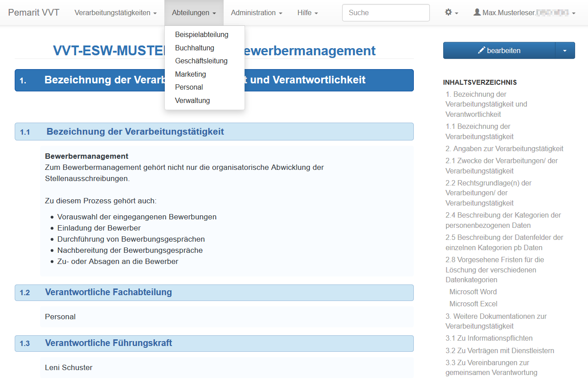
Task: Expand the arrow next to bearbeiten
Action: 565,50
